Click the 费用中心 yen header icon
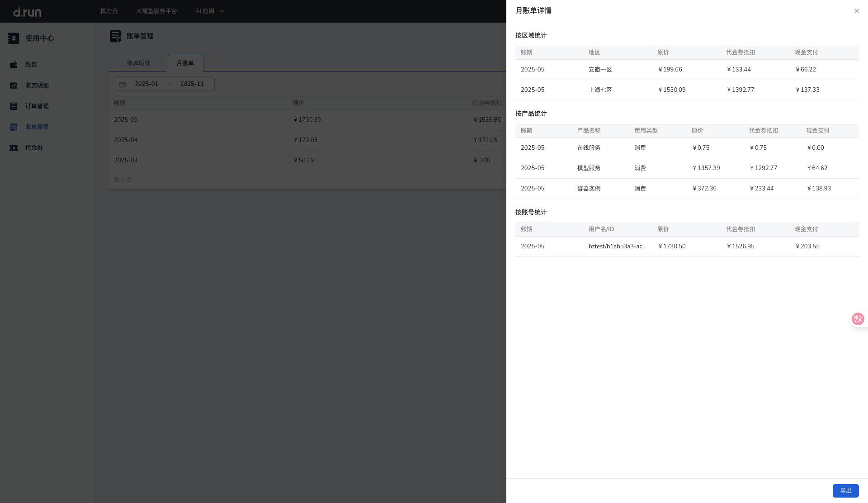868x503 pixels. (x=14, y=38)
